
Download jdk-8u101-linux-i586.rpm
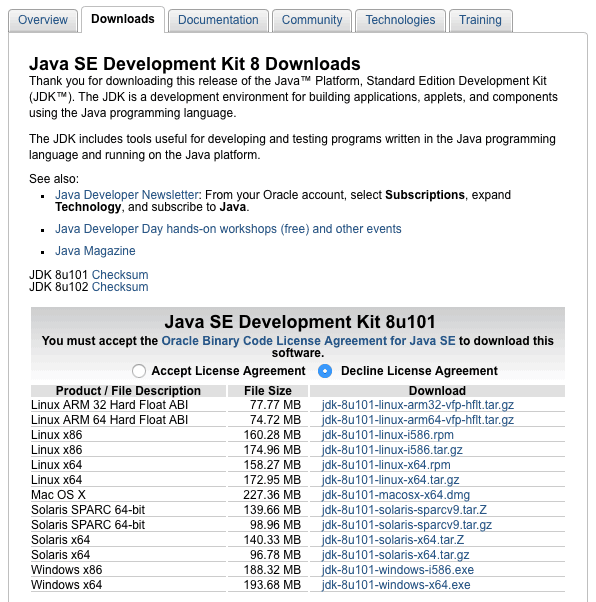click(388, 435)
